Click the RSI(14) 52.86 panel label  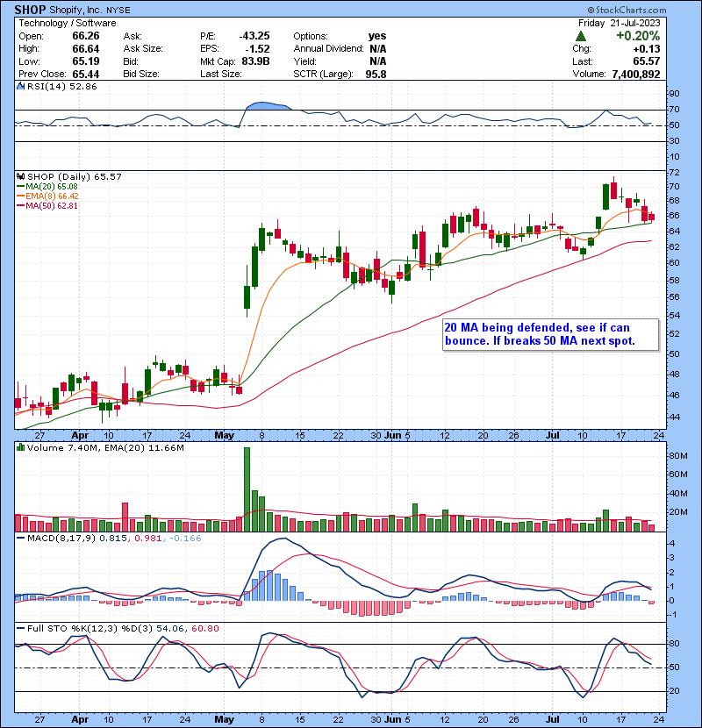62,86
